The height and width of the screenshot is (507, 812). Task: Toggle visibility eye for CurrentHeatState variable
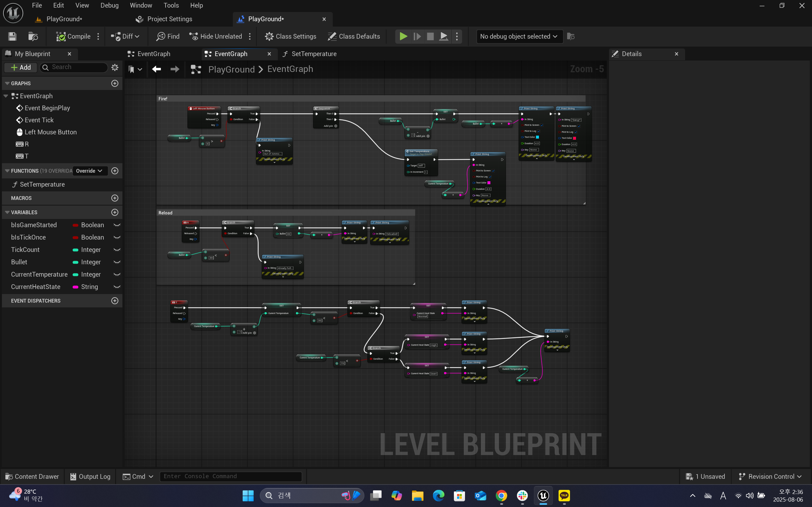[x=117, y=287]
